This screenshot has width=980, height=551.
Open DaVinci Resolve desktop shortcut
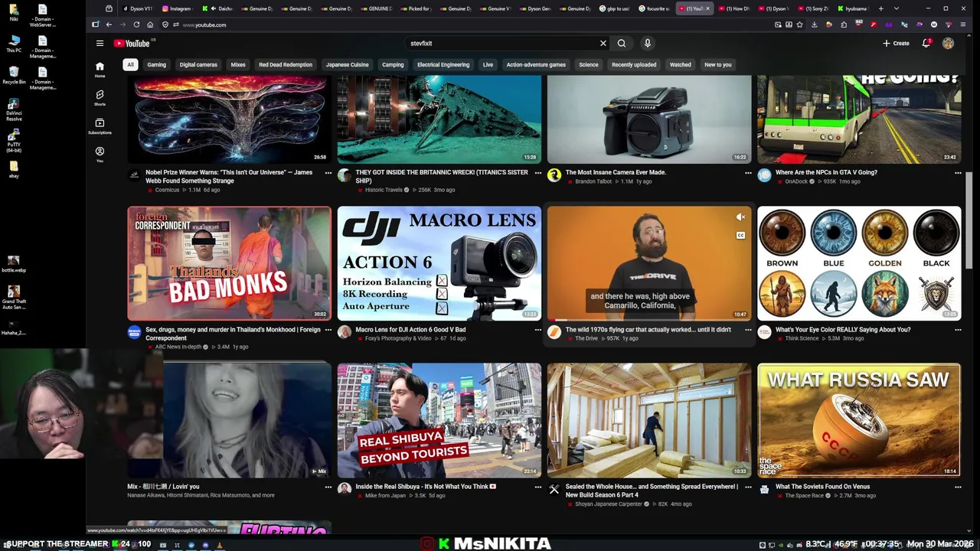pos(14,110)
